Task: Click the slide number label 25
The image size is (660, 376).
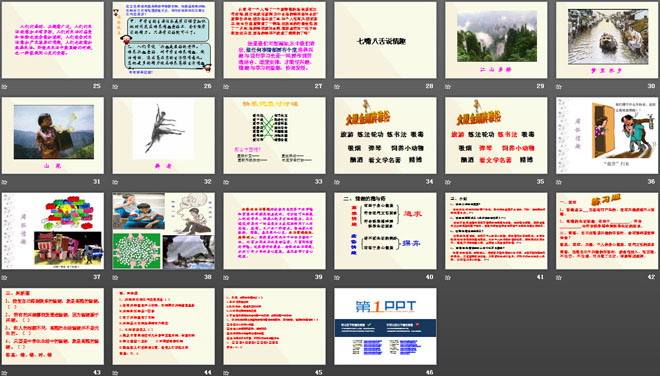Action: pyautogui.click(x=97, y=86)
